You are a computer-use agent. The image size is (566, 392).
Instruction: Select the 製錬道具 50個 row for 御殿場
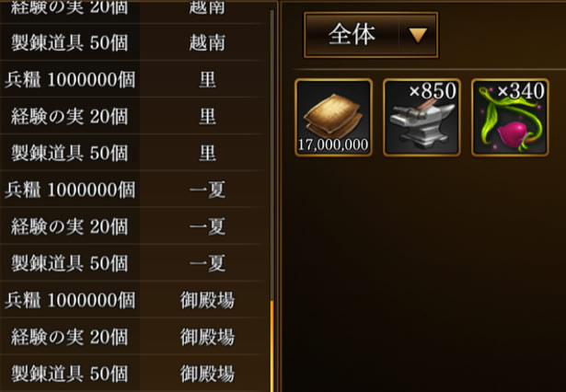pos(134,374)
